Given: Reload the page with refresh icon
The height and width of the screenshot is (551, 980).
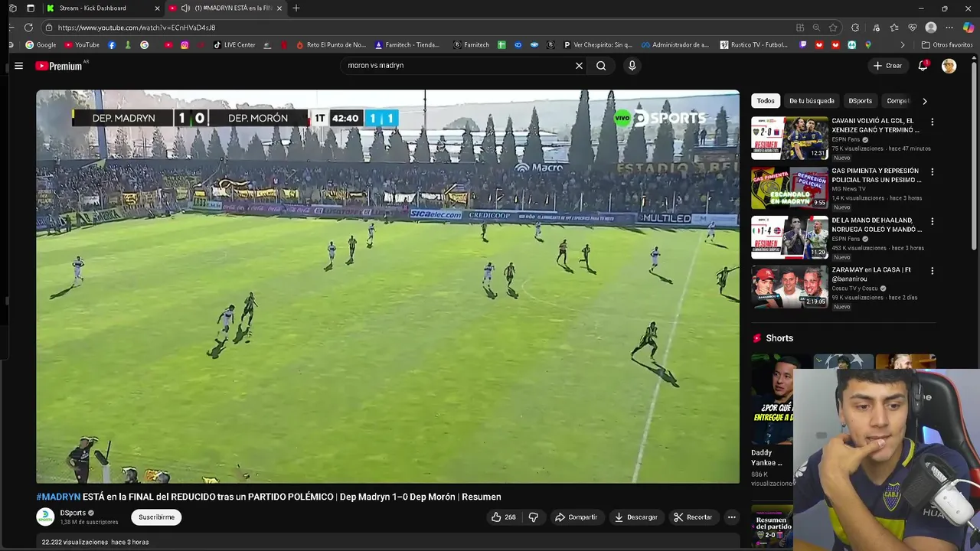Looking at the screenshot, I should [28, 28].
